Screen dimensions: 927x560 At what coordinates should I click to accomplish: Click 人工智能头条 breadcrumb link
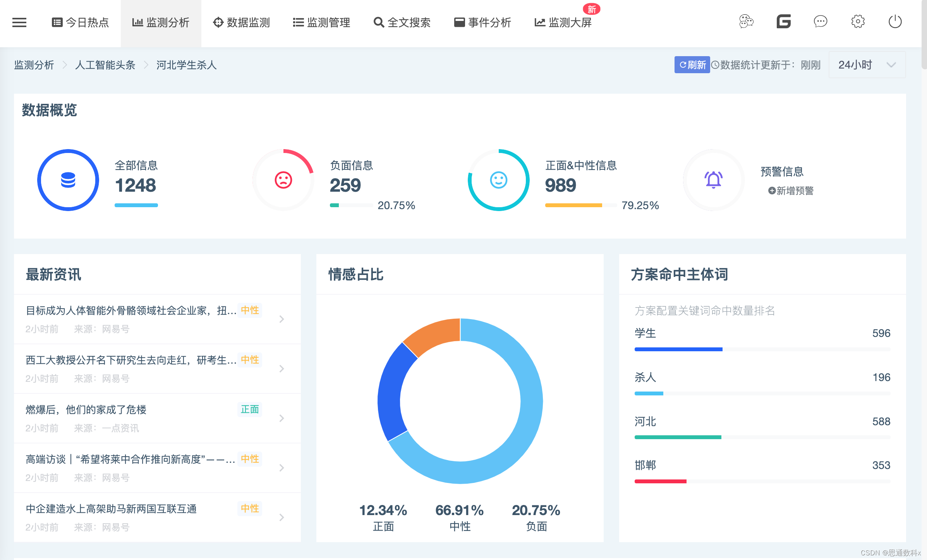(x=105, y=65)
